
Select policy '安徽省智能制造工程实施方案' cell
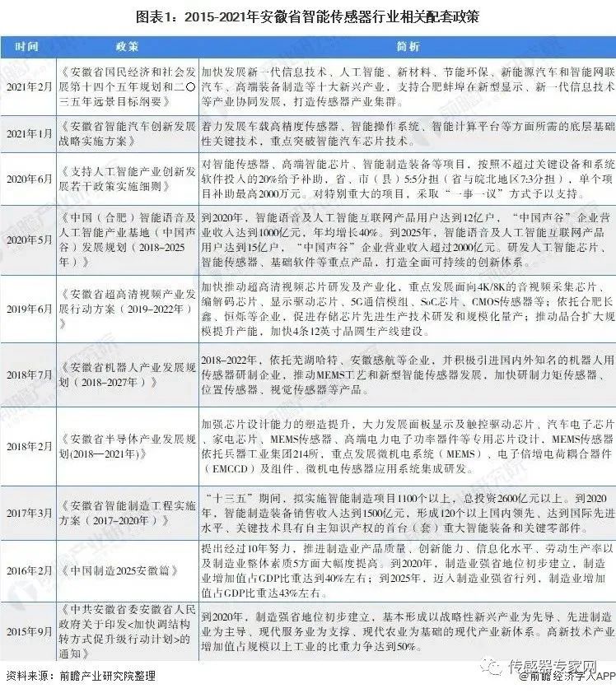pyautogui.click(x=128, y=513)
